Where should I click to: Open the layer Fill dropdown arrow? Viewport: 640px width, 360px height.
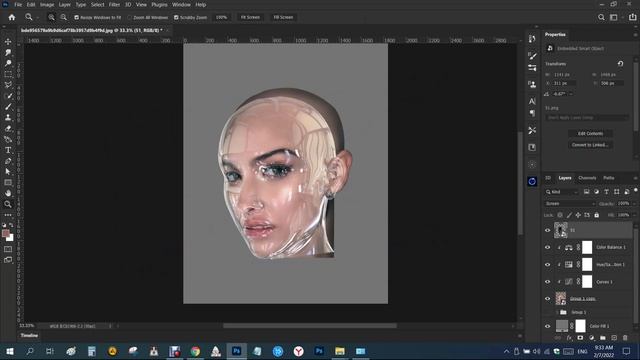coord(633,215)
